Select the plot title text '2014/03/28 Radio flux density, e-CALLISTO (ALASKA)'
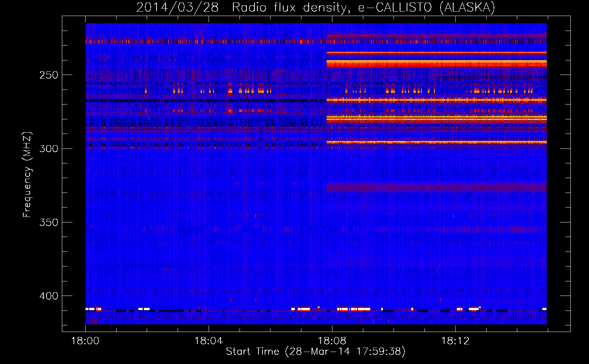Image resolution: width=589 pixels, height=364 pixels. coord(316,8)
